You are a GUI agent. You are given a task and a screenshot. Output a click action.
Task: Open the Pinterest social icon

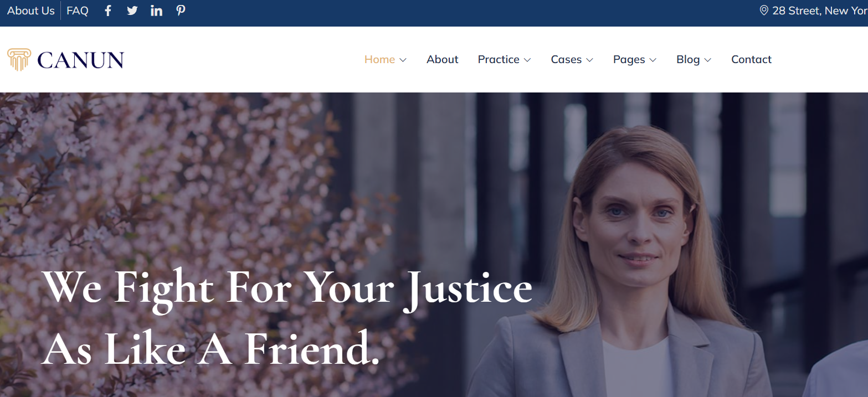181,11
